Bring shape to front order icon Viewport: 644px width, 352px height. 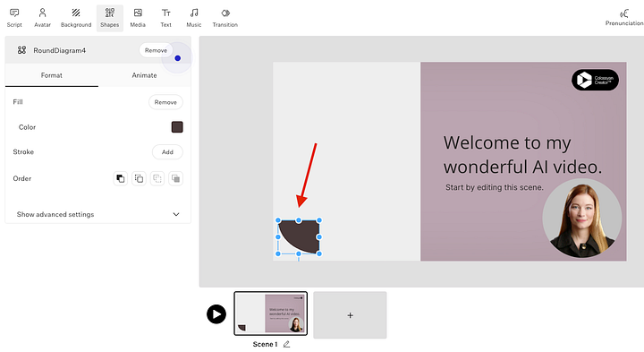tap(121, 178)
